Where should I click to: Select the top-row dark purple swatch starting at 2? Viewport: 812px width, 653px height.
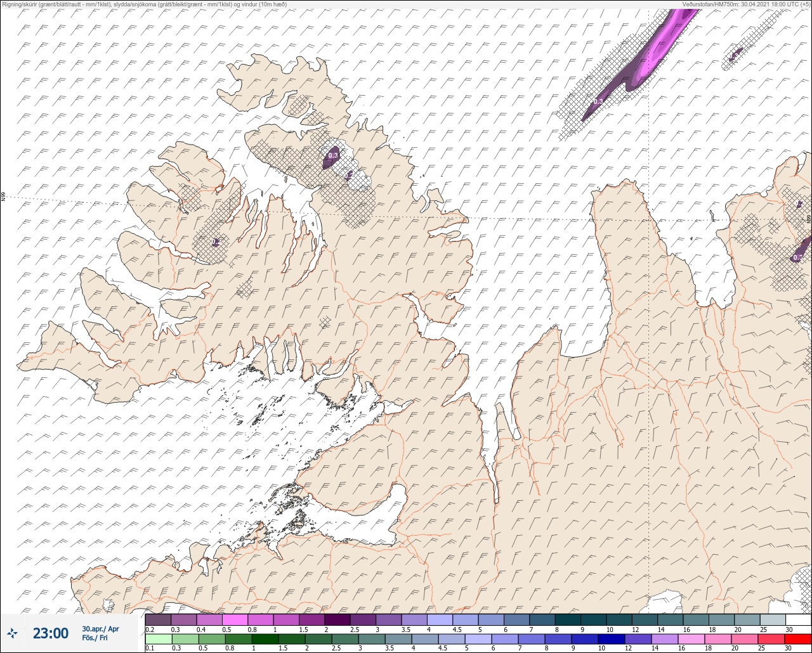[x=337, y=619]
